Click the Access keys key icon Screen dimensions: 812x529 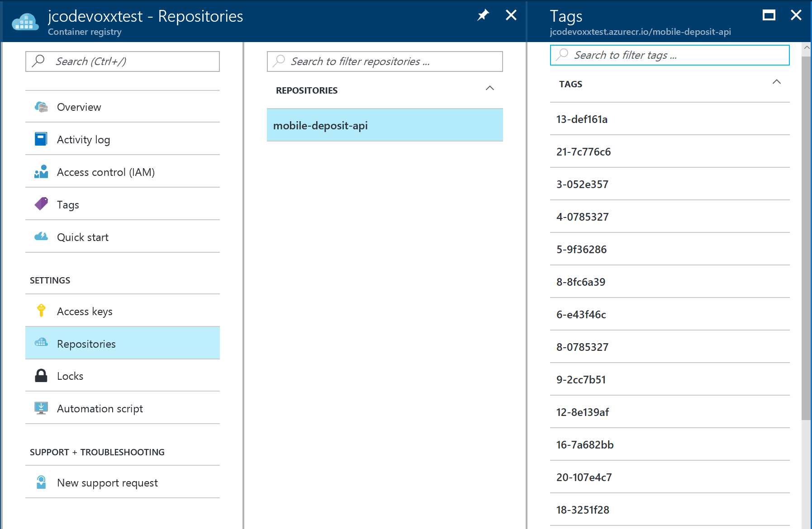point(41,311)
